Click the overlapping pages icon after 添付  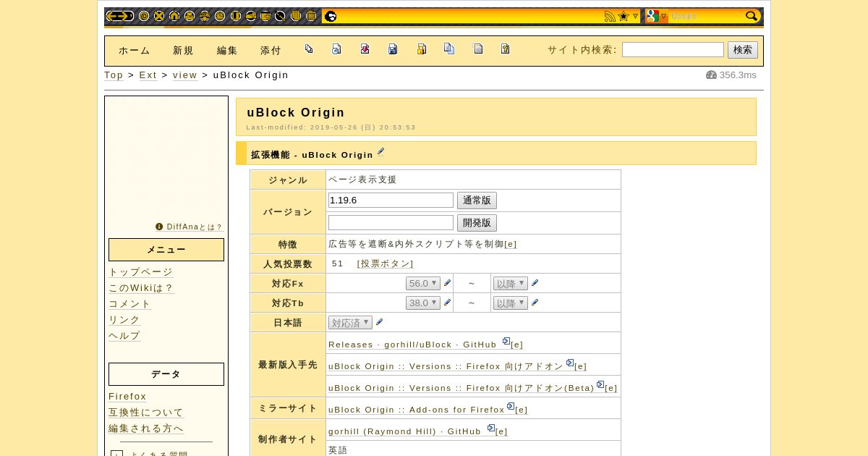point(309,48)
